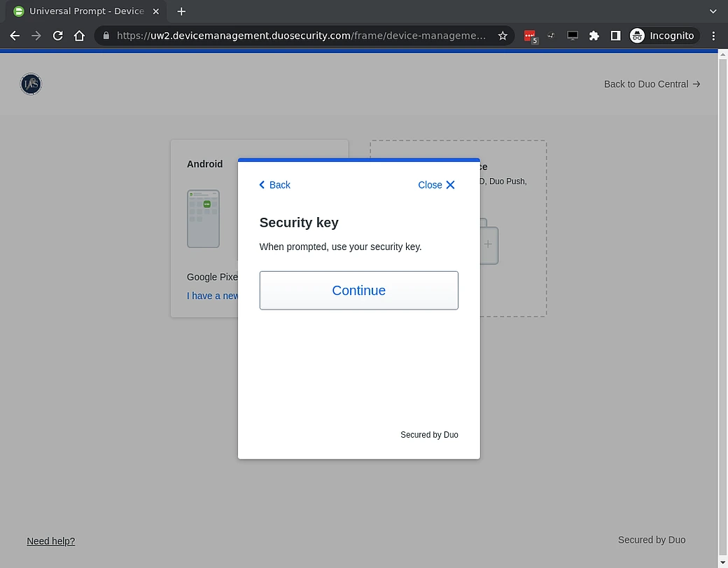Select the Universal Prompt - Device tab
Screen dimensions: 728x568
tap(86, 11)
